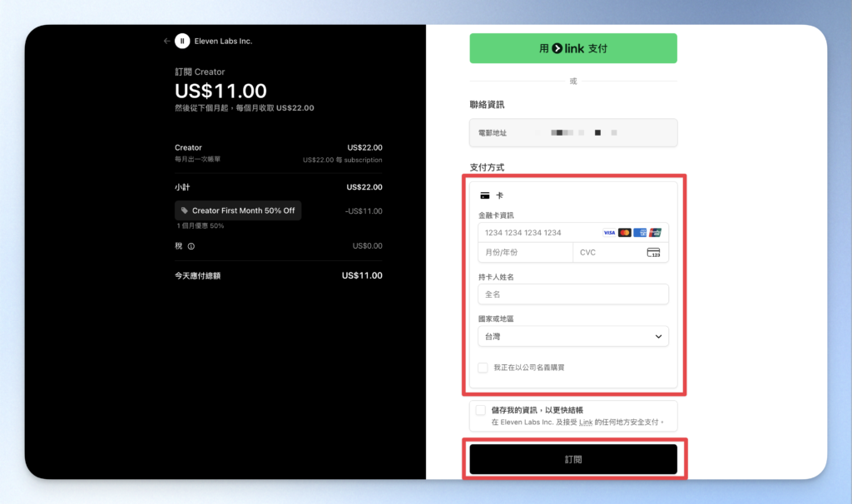Viewport: 852px width, 504px height.
Task: Click the tax info circle icon
Action: coord(191,246)
